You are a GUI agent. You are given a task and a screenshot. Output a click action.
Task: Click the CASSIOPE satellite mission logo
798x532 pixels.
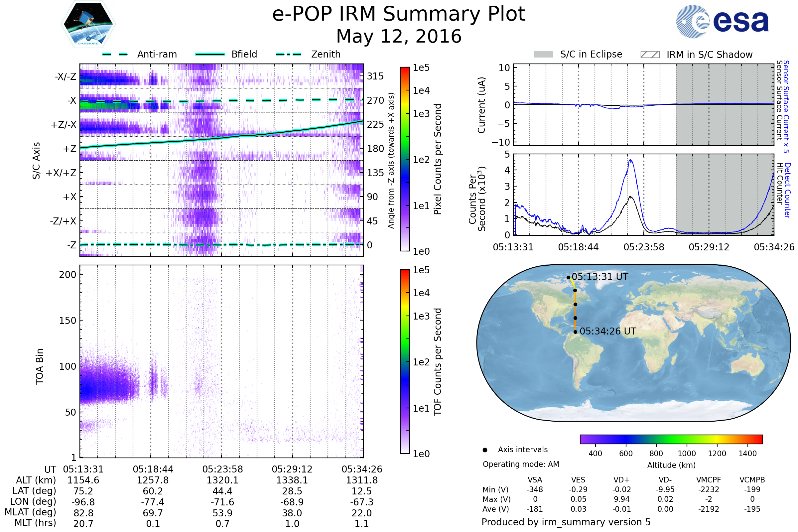(88, 24)
